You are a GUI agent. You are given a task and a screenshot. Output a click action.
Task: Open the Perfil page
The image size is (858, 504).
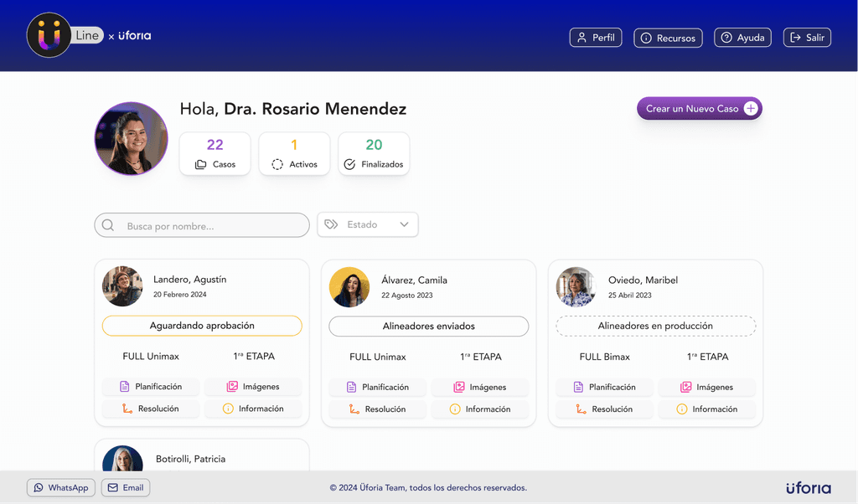596,38
